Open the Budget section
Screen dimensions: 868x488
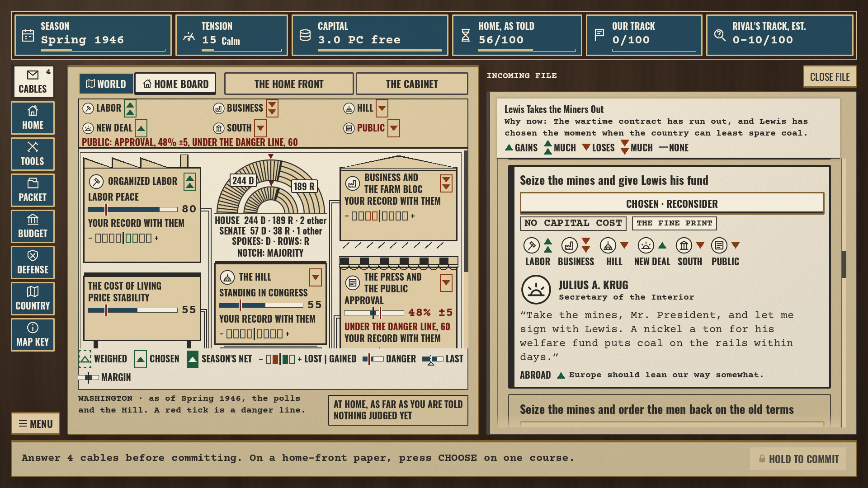point(33,226)
